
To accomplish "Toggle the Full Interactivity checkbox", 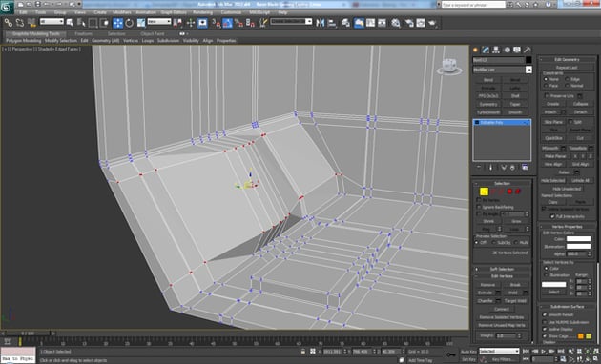I will 552,216.
